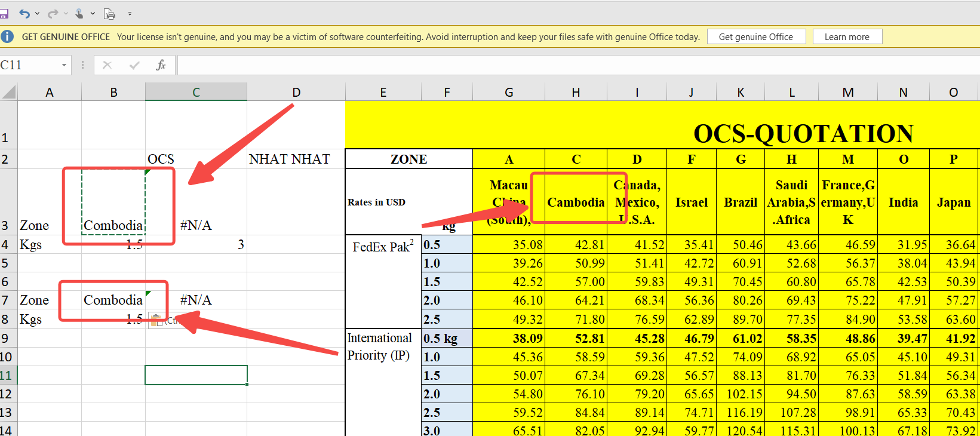Select the cell with value 102.15
Viewport: 980px width, 436px height.
click(741, 394)
